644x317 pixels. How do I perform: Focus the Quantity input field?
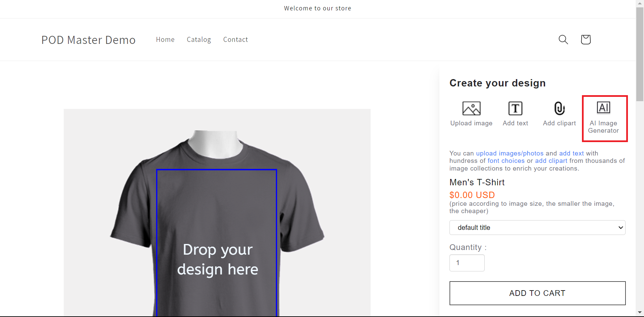tap(467, 263)
